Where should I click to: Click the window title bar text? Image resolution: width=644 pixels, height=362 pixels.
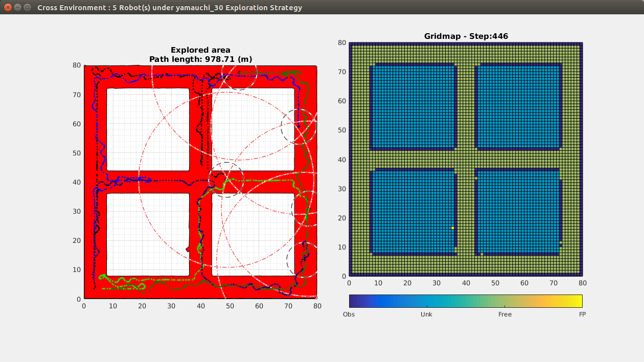[169, 8]
